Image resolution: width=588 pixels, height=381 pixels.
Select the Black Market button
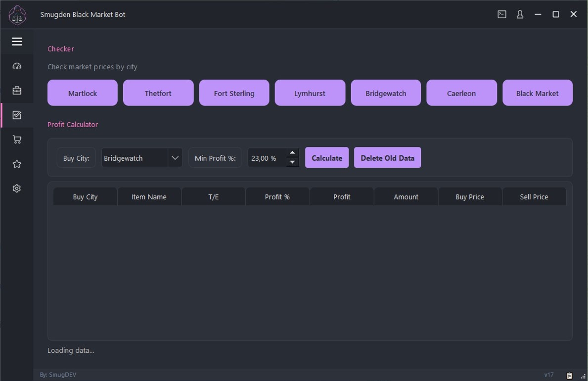coord(538,93)
